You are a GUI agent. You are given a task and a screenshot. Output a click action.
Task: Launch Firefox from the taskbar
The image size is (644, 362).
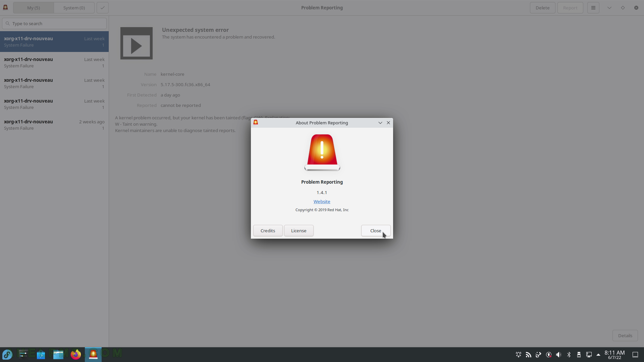(76, 354)
